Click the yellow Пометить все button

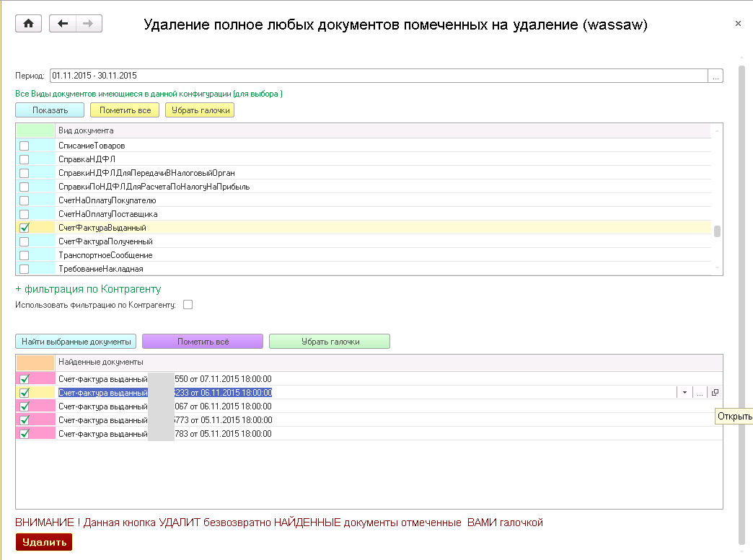click(x=125, y=110)
